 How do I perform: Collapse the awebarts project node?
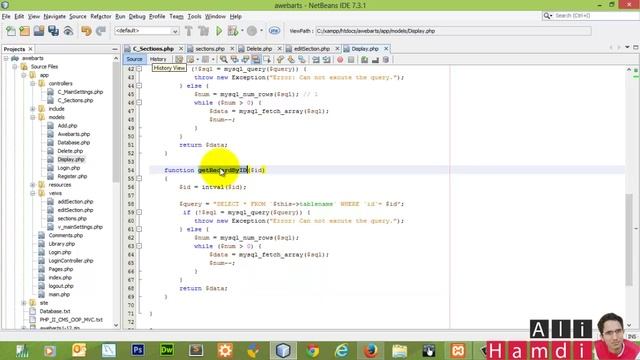[6, 58]
